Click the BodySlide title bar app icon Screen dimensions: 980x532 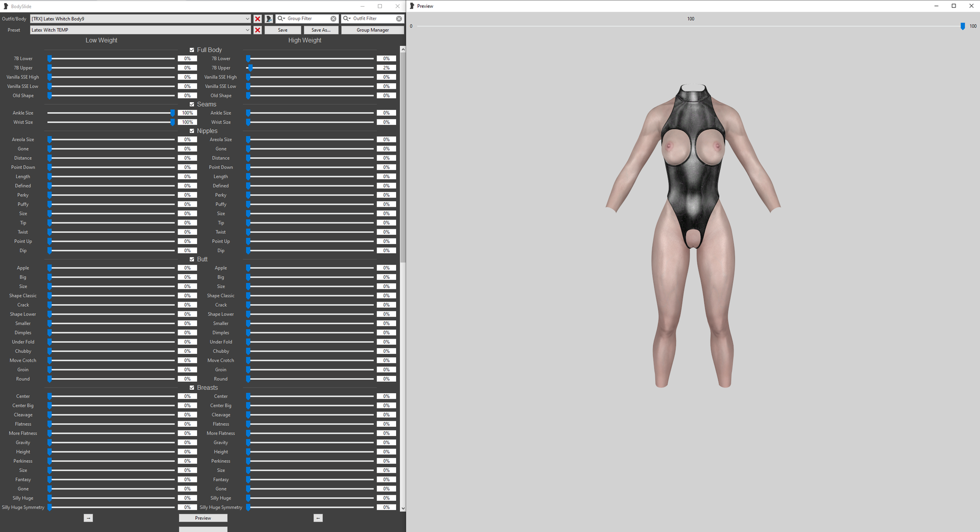click(x=6, y=6)
